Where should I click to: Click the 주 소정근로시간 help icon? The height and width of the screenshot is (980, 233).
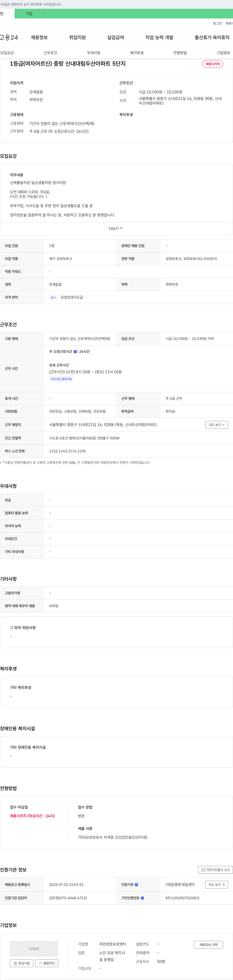[x=75, y=352]
